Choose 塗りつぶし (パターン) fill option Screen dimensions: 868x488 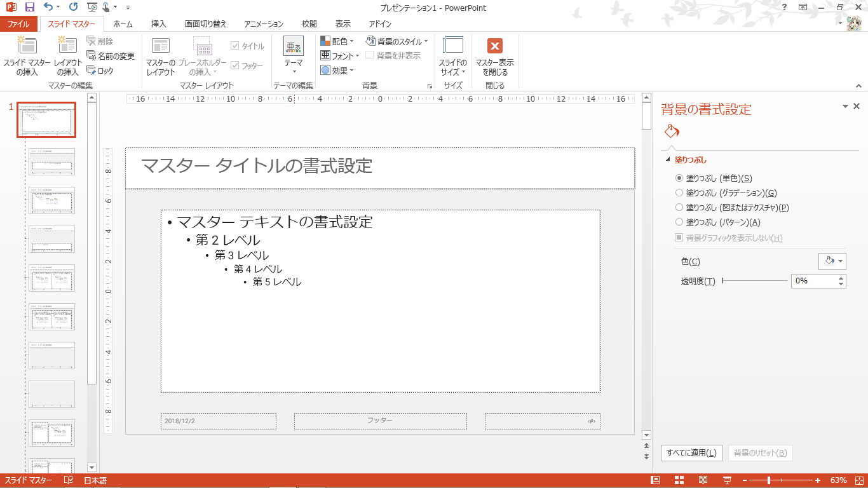679,222
